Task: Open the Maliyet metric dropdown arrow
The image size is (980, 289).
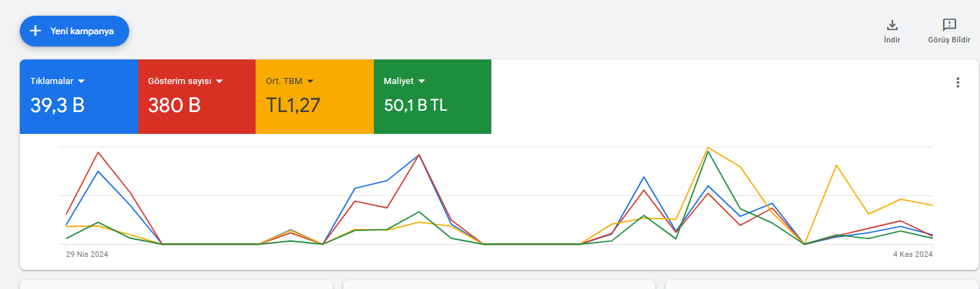Action: point(422,81)
